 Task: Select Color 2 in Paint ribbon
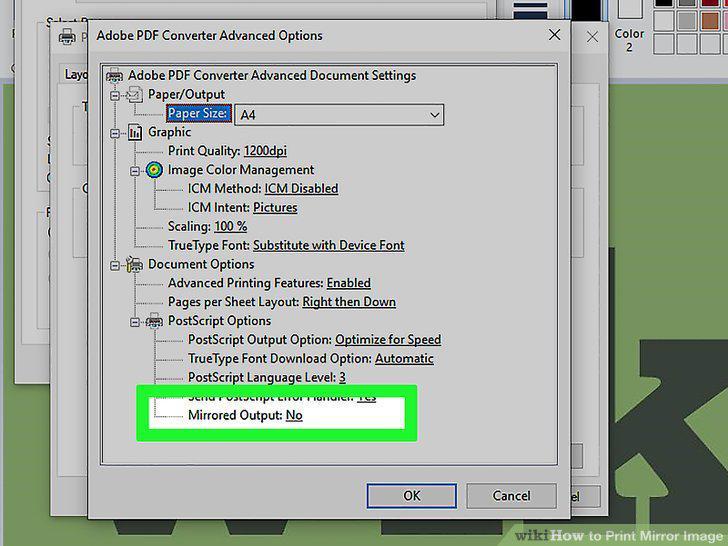(x=630, y=29)
